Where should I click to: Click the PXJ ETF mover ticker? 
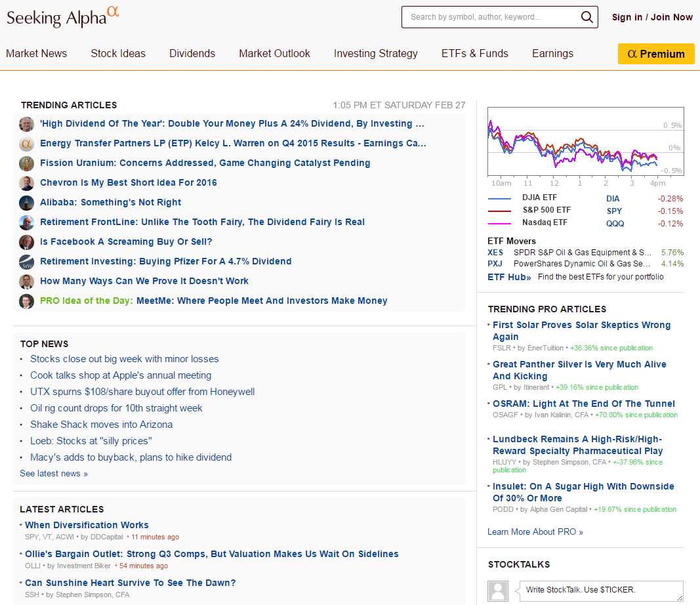click(495, 264)
